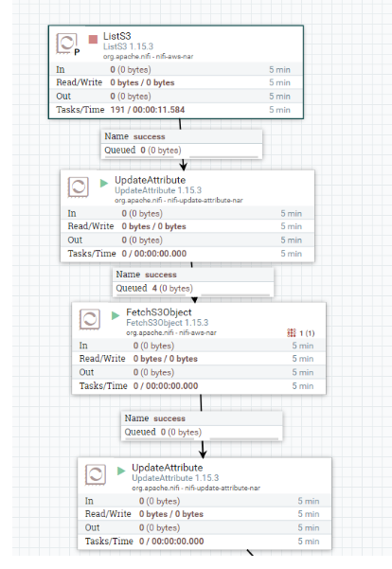The image size is (392, 569).
Task: Select the success connection below ListS3
Action: 182,144
